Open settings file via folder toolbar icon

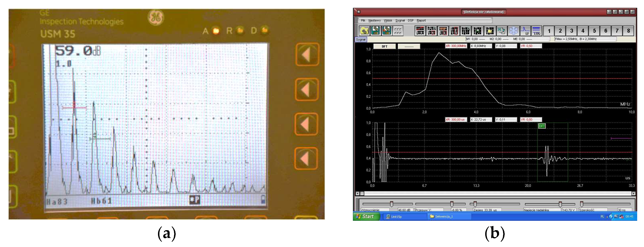364,31
